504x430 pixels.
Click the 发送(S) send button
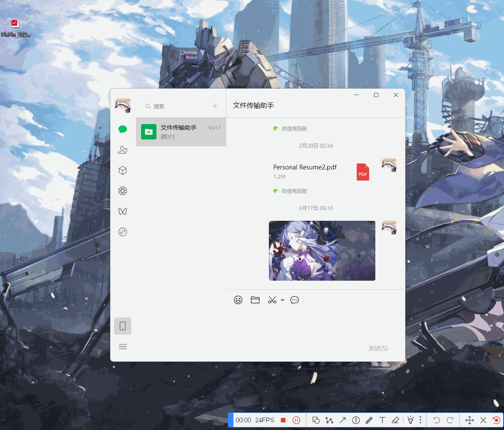(x=378, y=348)
